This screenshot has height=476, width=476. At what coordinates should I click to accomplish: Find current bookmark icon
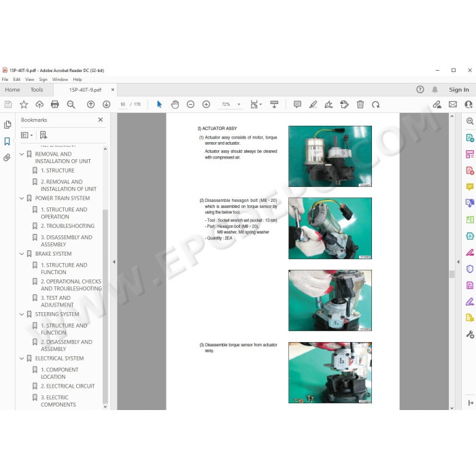click(44, 135)
